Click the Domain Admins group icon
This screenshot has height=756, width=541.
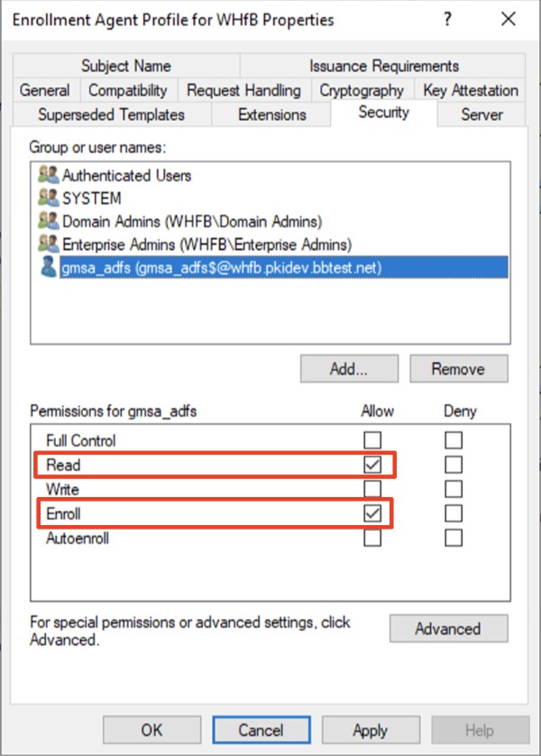pos(48,221)
